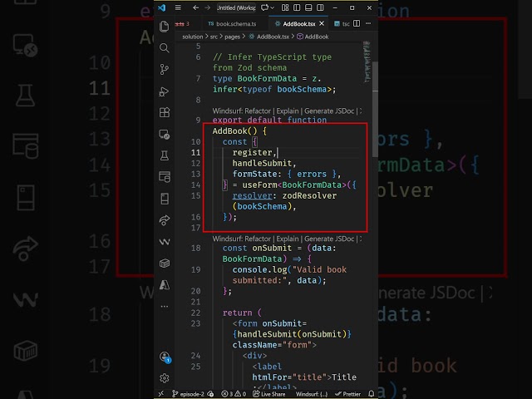Expand the chat dropdown arrow
The height and width of the screenshot is (399, 532).
pyautogui.click(x=272, y=7)
